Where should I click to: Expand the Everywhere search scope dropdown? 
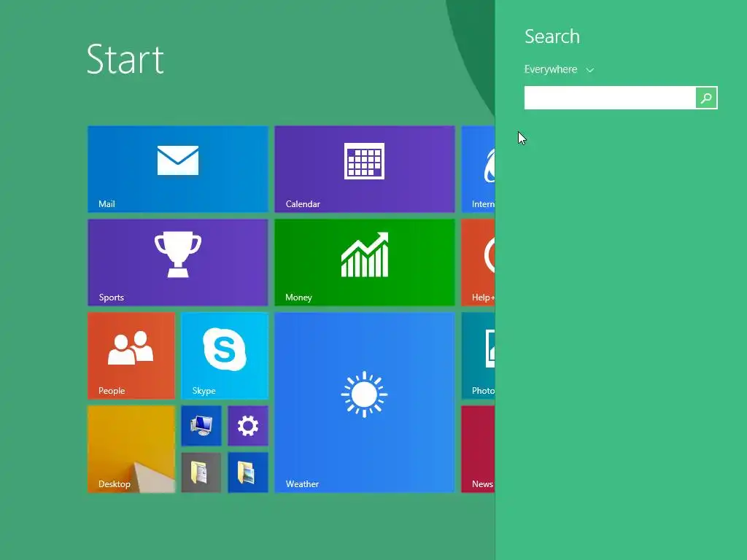tap(559, 69)
